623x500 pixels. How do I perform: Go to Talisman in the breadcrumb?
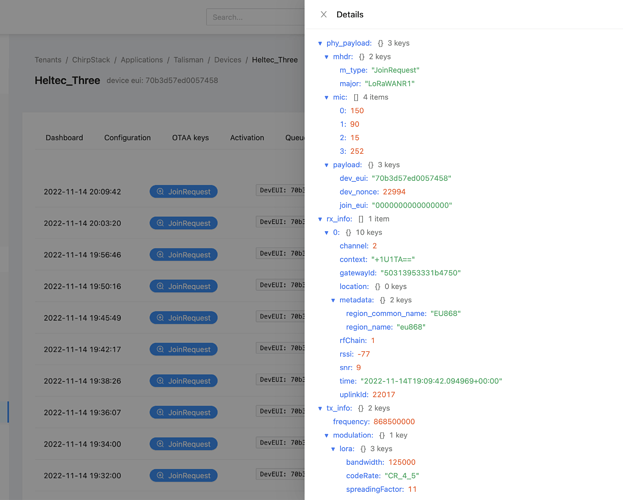(x=188, y=60)
